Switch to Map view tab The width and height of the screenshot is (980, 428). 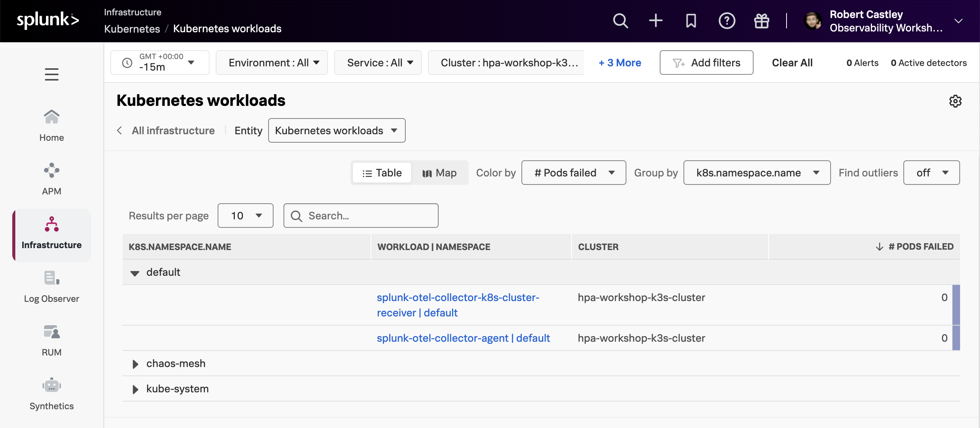click(x=439, y=172)
